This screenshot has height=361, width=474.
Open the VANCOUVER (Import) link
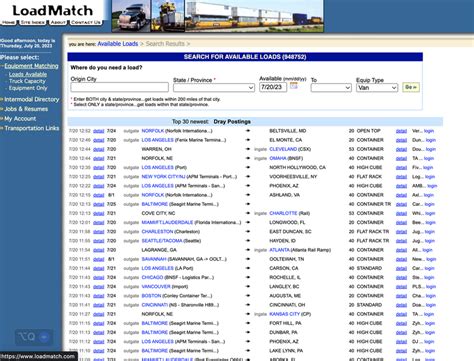(156, 287)
